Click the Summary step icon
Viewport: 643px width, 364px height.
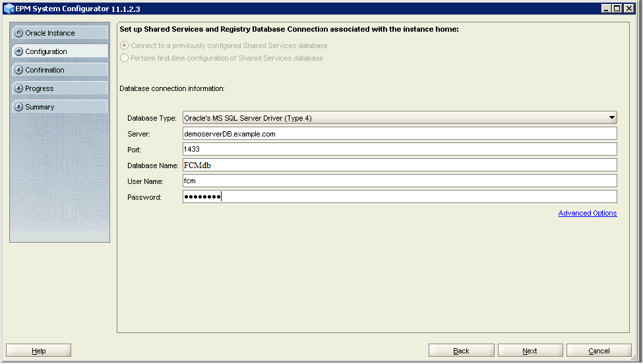[x=18, y=107]
